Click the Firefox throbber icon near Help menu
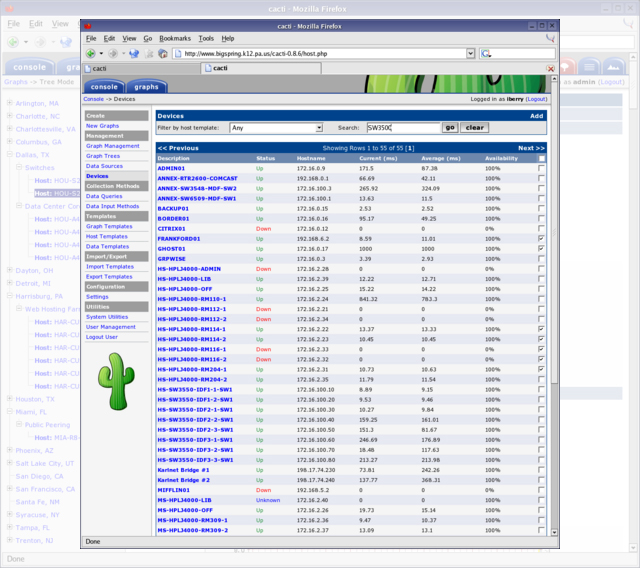This screenshot has width=640, height=568. coord(550,38)
